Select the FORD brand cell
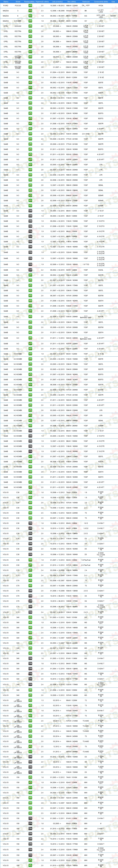This screenshot has width=118, height=868. (x=6, y=6)
